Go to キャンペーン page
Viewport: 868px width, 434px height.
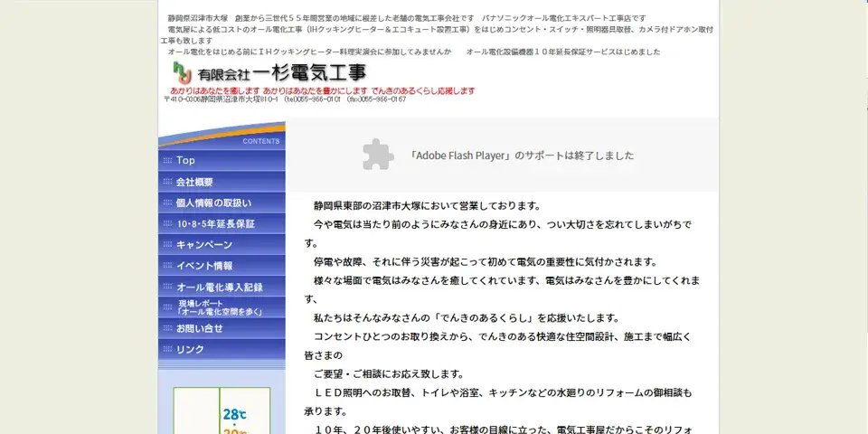222,245
